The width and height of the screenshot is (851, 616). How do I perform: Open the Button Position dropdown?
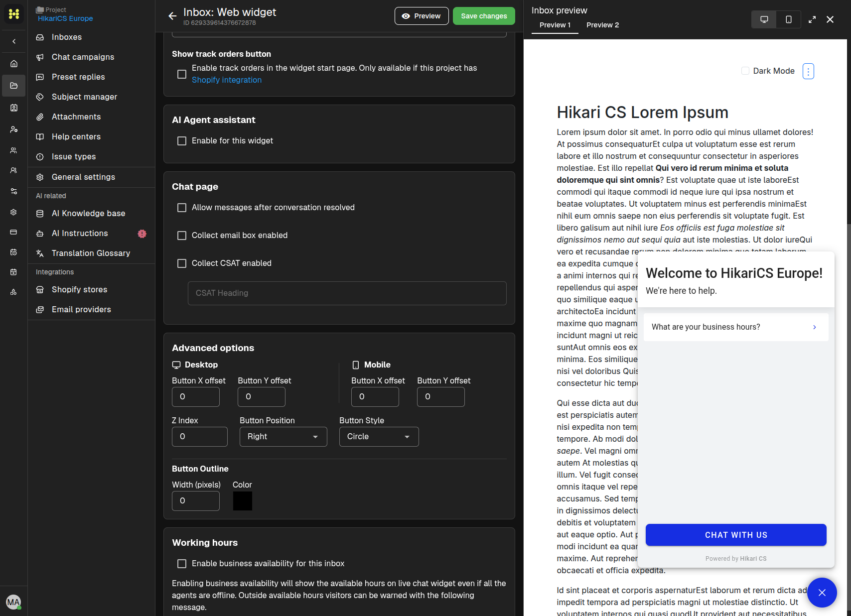coord(283,437)
